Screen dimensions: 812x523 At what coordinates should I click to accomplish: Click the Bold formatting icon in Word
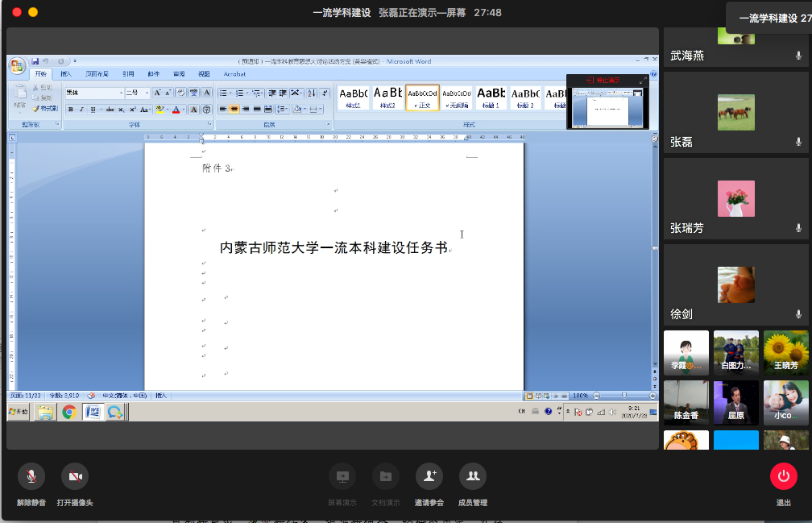pos(71,110)
